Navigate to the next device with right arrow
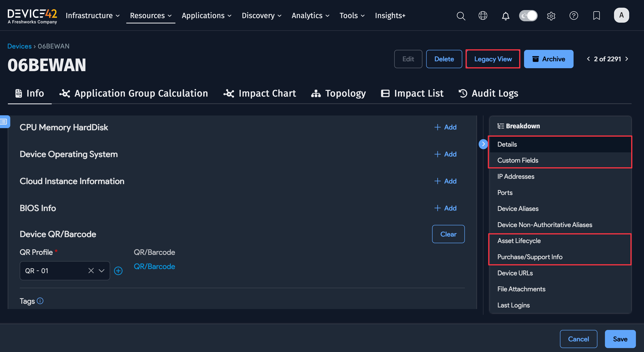Image resolution: width=644 pixels, height=352 pixels. pos(626,59)
